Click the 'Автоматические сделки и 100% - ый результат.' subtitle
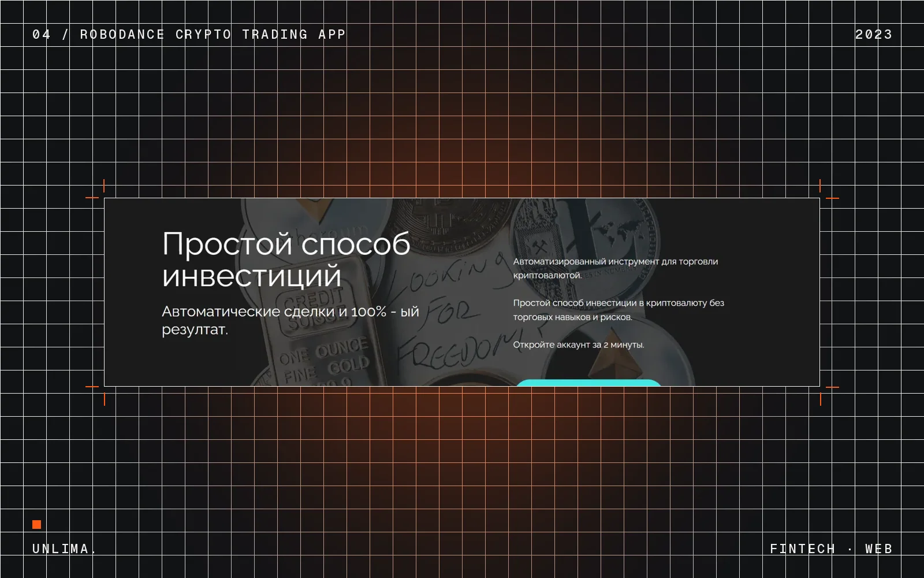Image resolution: width=924 pixels, height=578 pixels. click(290, 321)
